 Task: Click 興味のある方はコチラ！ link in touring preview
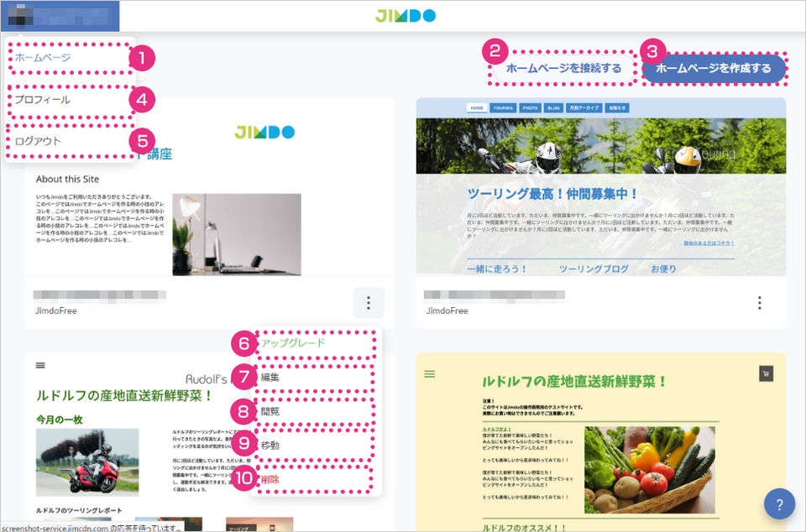(x=709, y=243)
